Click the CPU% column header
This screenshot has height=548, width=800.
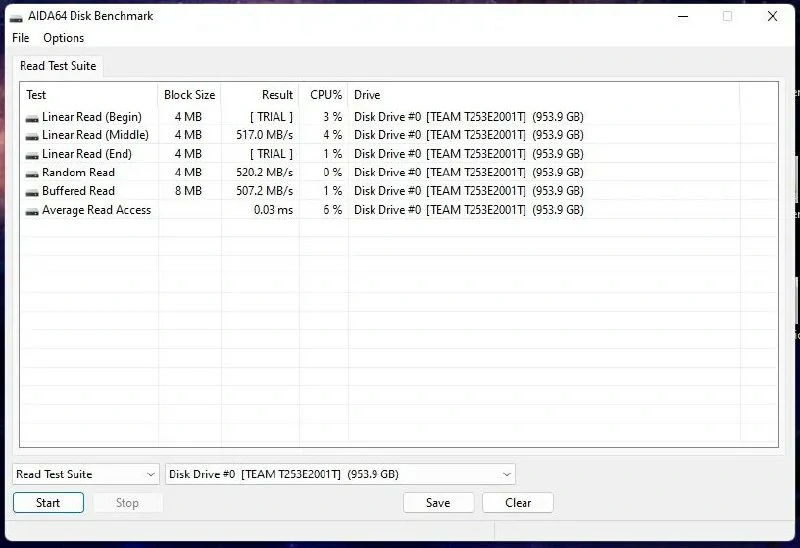[x=324, y=95]
